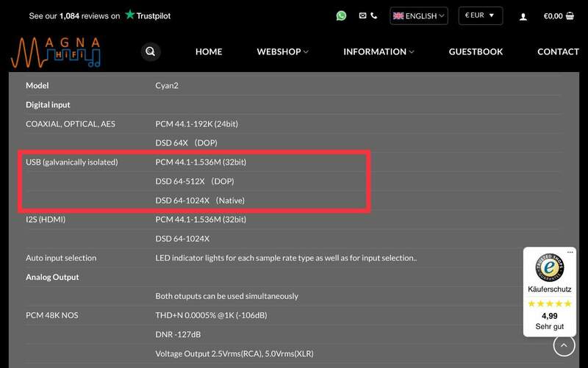Open the shopping cart basket icon
Image resolution: width=588 pixels, height=368 pixels.
pyautogui.click(x=570, y=15)
